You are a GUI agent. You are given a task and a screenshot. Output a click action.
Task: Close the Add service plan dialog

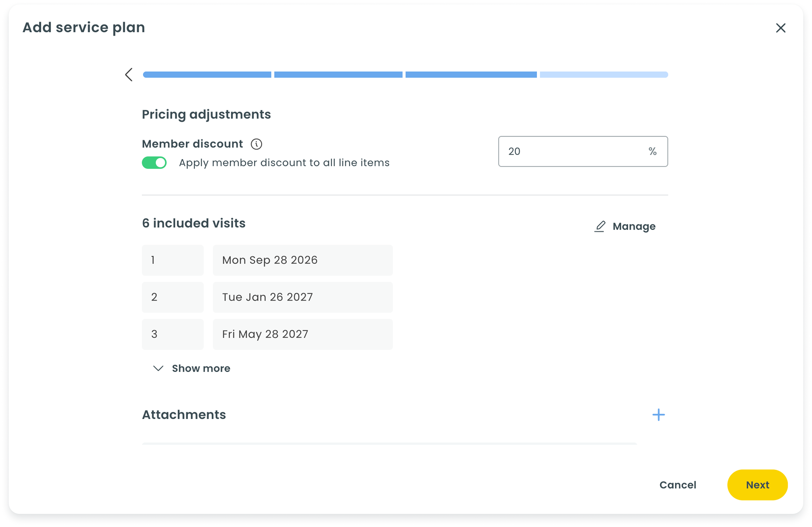pos(781,28)
